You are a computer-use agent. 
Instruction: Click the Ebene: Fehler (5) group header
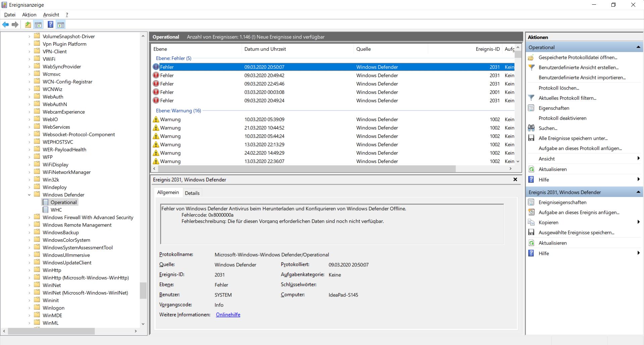tap(173, 58)
